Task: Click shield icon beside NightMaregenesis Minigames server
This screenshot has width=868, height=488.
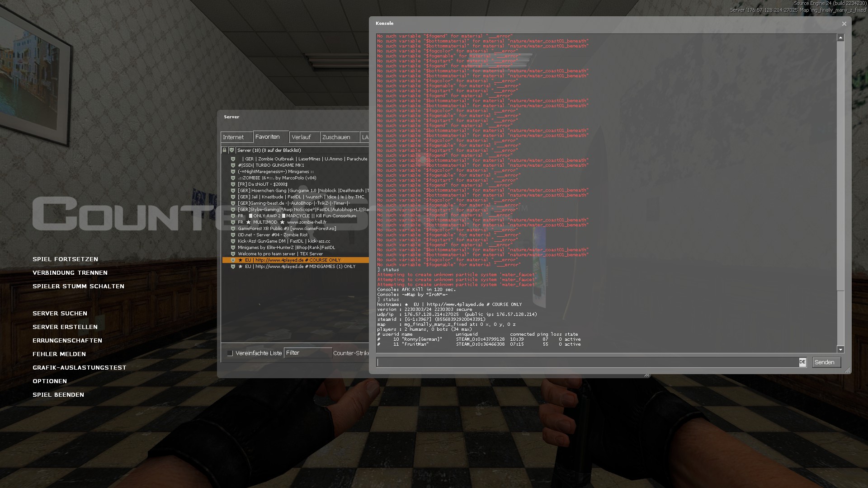Action: pos(233,172)
